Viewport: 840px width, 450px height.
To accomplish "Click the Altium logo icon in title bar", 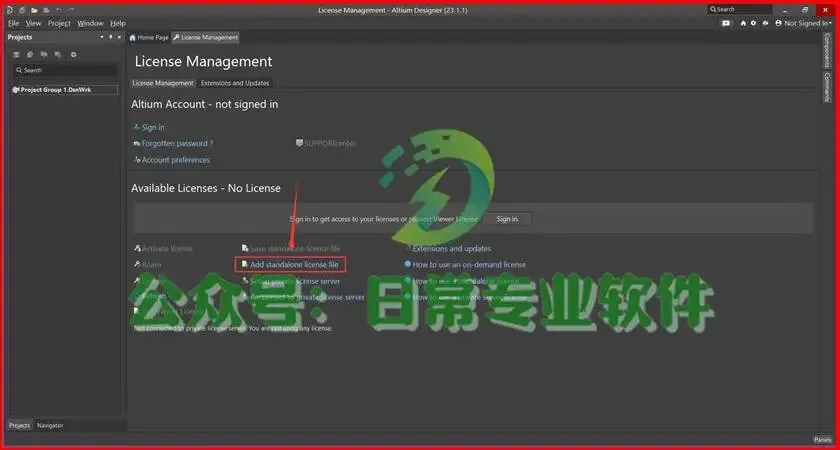I will click(x=11, y=10).
